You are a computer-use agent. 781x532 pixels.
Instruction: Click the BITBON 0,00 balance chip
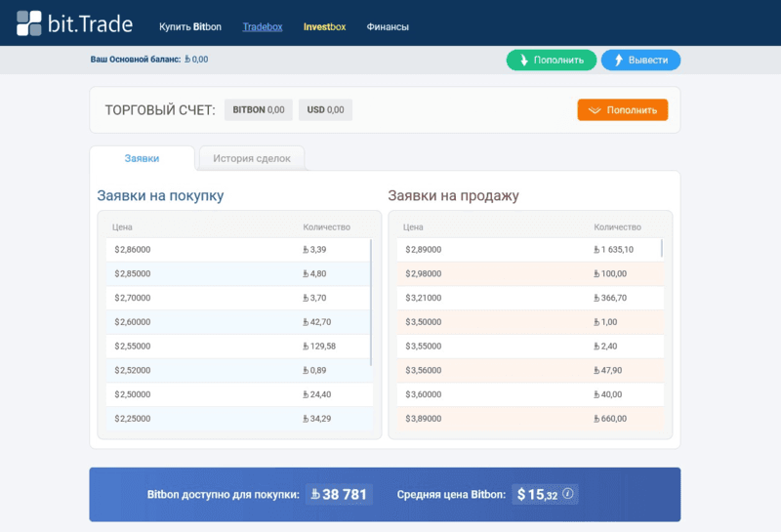tap(259, 109)
